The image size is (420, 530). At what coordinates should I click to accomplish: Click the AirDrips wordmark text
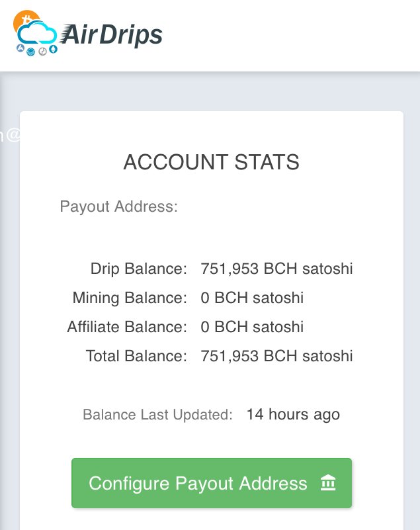pyautogui.click(x=112, y=35)
